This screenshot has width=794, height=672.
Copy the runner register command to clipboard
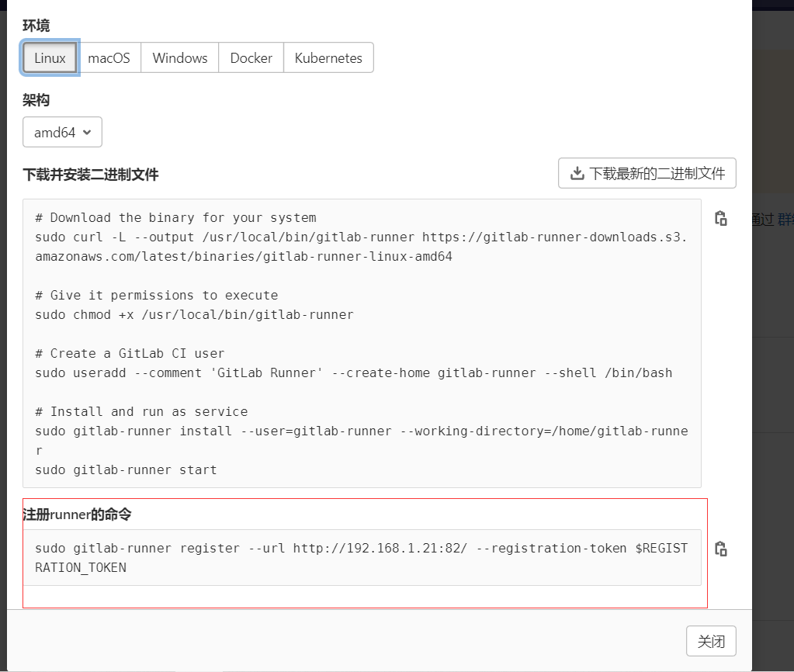720,549
